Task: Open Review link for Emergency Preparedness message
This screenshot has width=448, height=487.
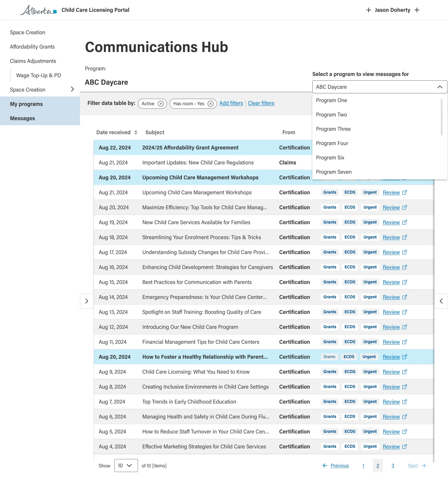Action: coord(391,297)
